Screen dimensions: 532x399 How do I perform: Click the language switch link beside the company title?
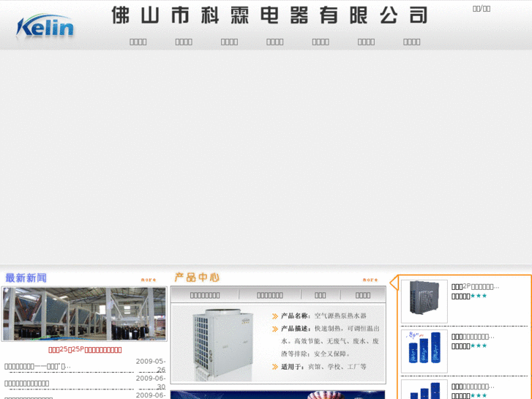(481, 9)
